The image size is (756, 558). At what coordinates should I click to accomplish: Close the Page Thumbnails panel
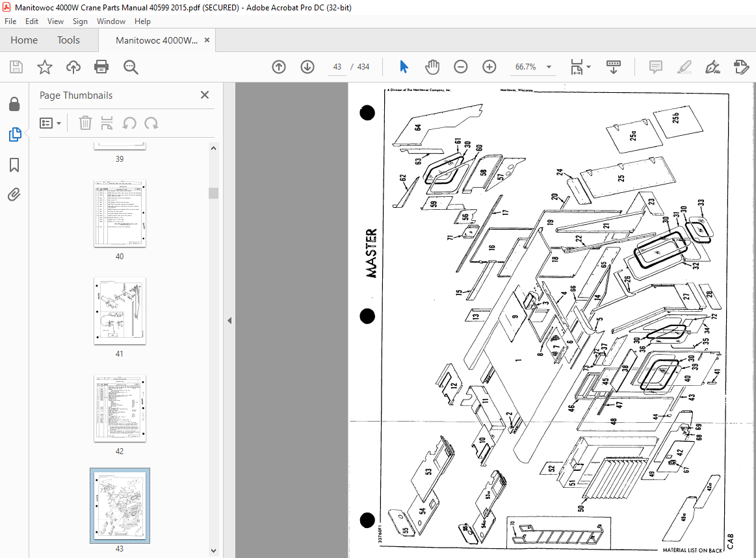click(205, 95)
